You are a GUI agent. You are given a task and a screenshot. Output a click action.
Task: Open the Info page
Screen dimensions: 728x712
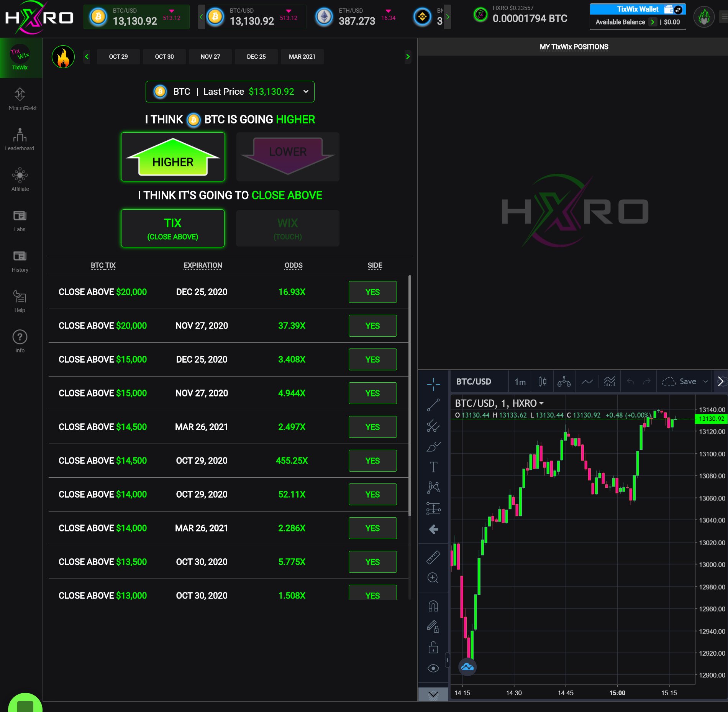pos(20,342)
